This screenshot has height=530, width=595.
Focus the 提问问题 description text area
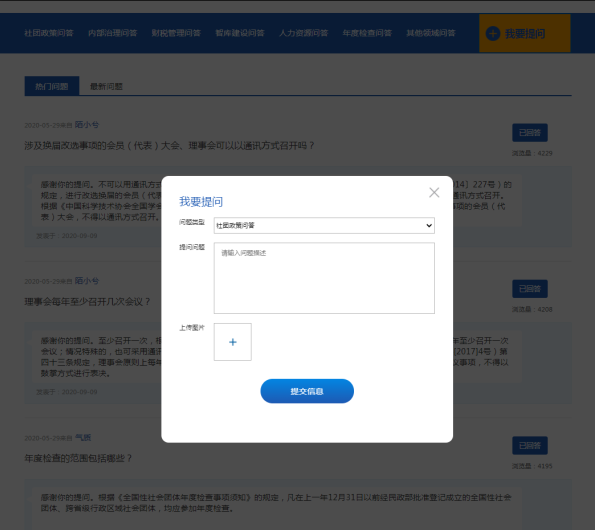click(324, 278)
